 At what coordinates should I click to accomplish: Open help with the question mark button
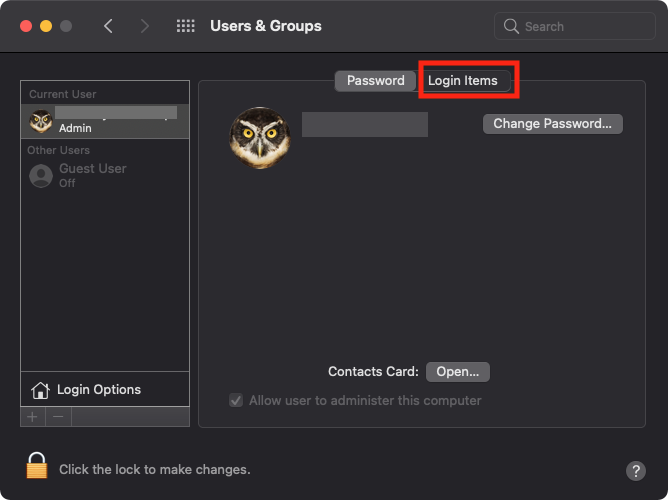click(636, 471)
